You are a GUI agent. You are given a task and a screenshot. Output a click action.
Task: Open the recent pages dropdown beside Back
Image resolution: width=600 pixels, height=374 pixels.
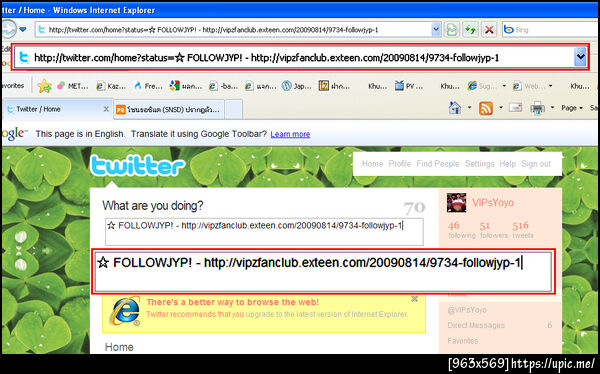point(23,29)
